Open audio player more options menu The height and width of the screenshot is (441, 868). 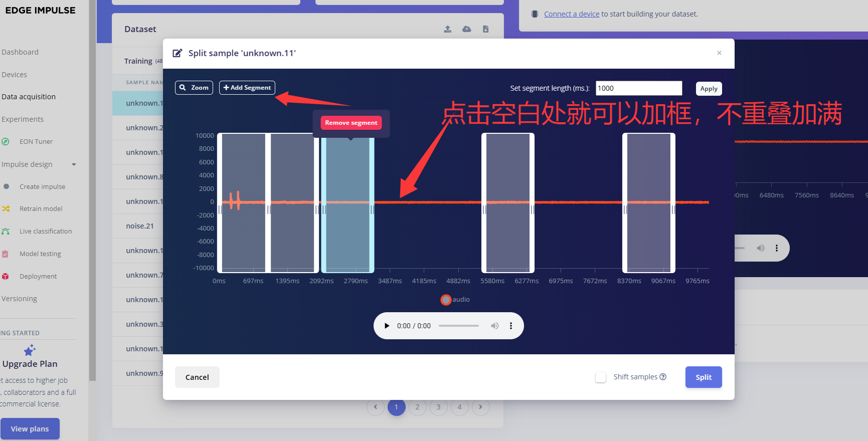[511, 326]
